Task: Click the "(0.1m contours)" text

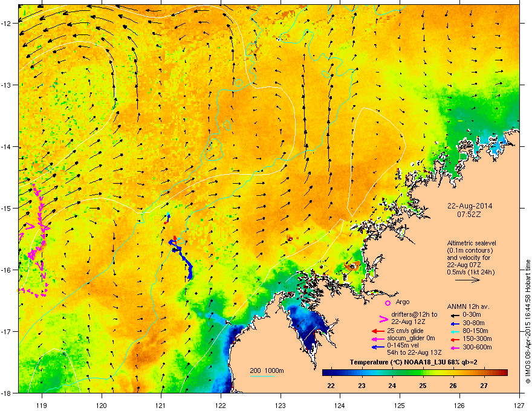Action: tap(470, 250)
